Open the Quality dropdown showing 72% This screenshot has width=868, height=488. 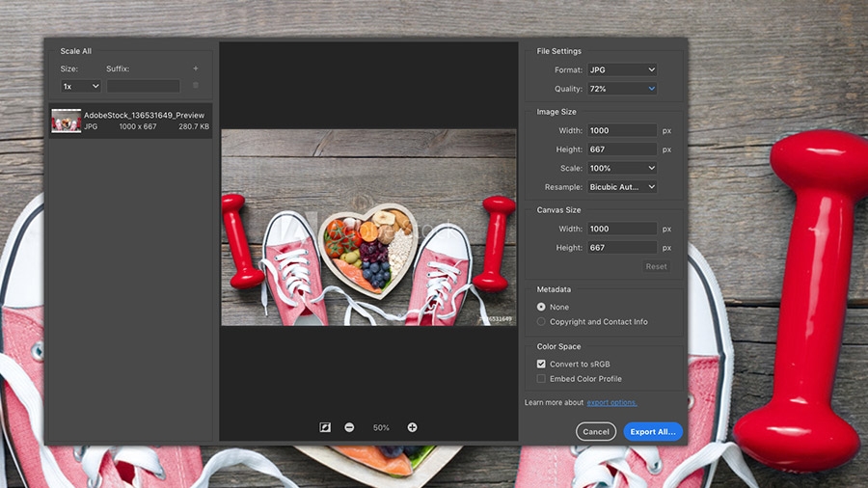point(622,88)
